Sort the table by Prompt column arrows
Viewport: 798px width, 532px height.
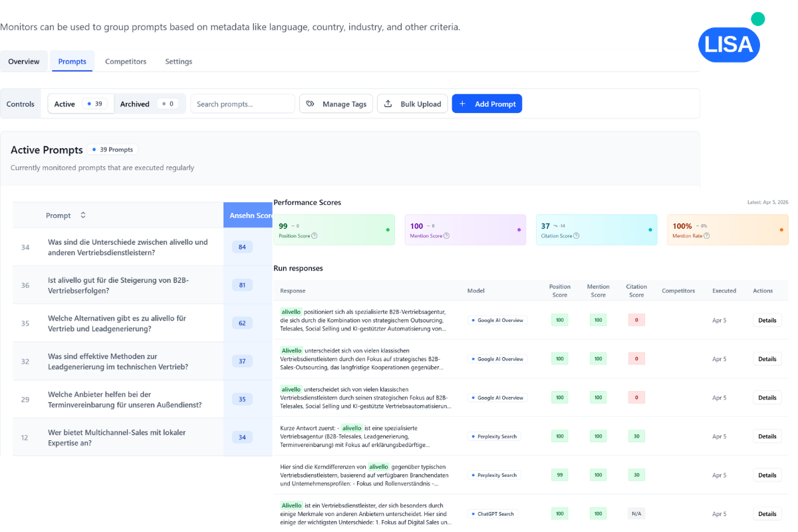point(83,215)
